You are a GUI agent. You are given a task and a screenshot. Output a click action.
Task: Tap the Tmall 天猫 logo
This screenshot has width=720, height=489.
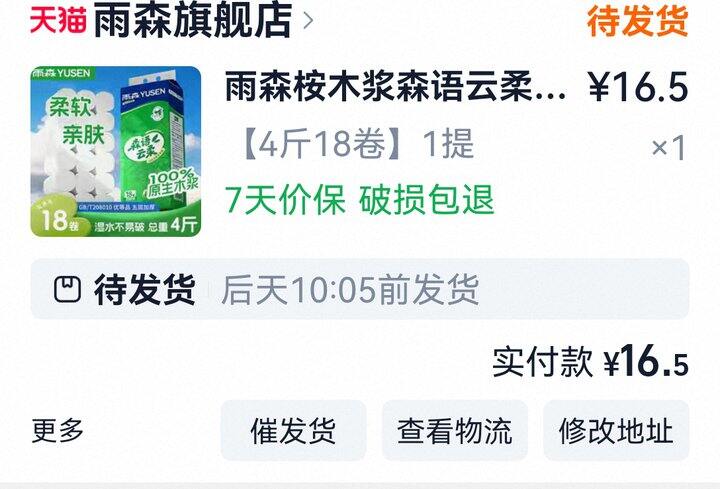[x=58, y=20]
